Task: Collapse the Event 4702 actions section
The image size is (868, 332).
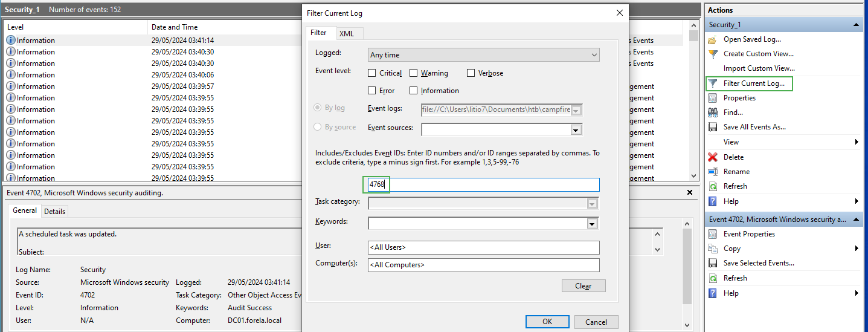Action: point(856,220)
